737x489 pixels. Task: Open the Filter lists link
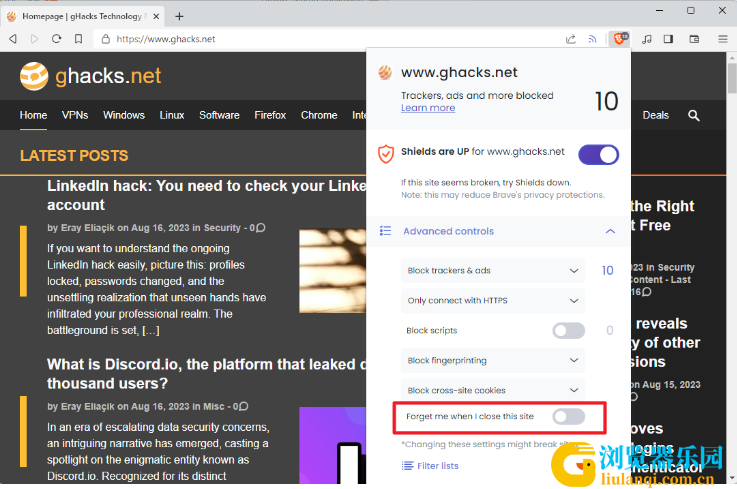pos(438,465)
